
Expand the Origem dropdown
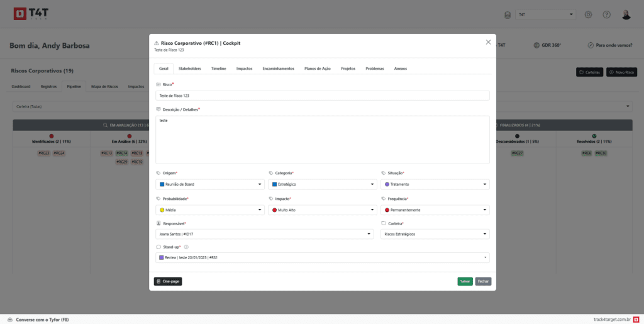tap(209, 184)
